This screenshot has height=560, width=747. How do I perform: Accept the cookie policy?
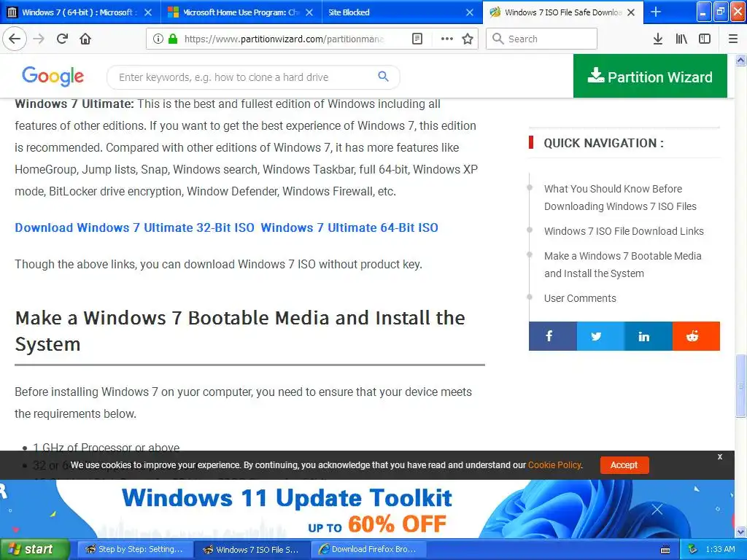click(x=624, y=464)
